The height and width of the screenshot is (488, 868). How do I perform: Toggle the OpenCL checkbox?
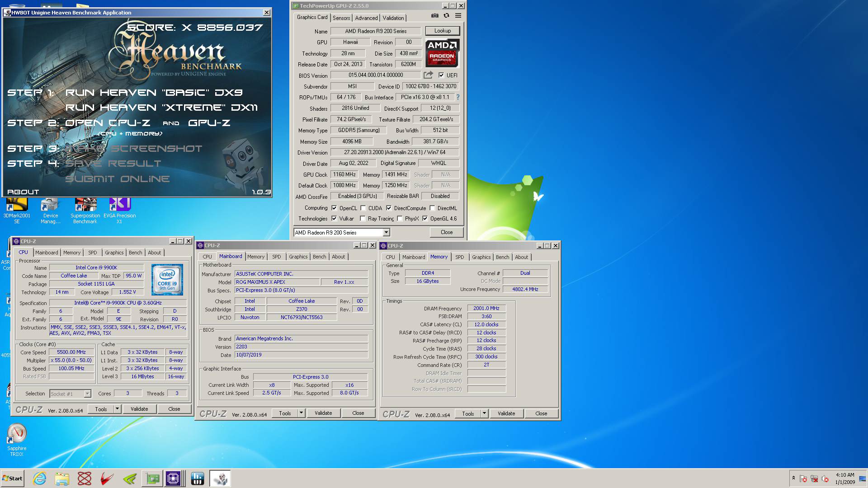[334, 208]
